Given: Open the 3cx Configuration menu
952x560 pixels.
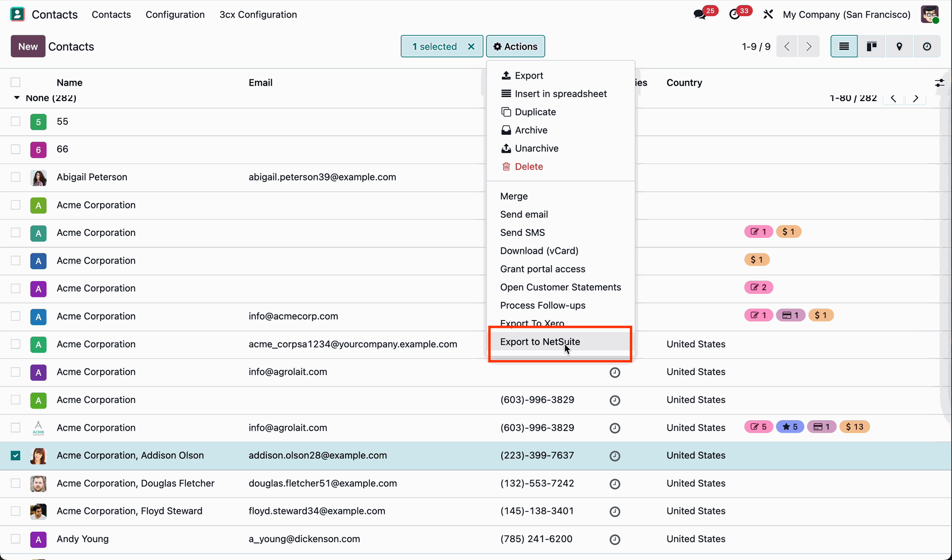Looking at the screenshot, I should pyautogui.click(x=258, y=14).
